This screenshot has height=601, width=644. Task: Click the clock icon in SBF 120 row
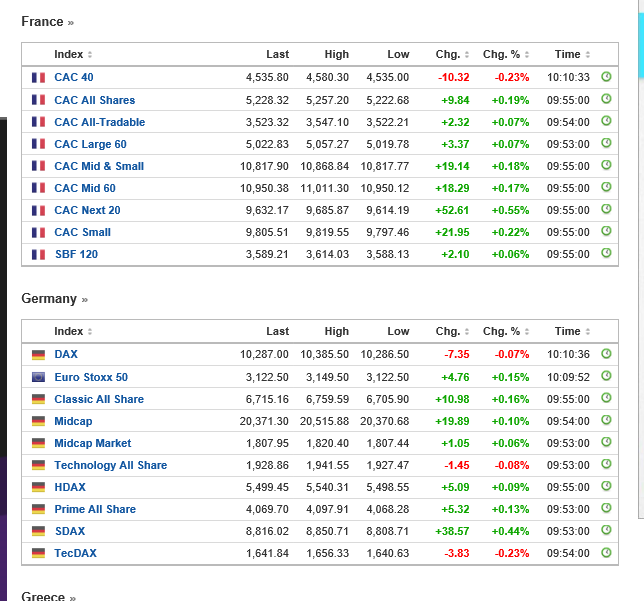[x=606, y=254]
